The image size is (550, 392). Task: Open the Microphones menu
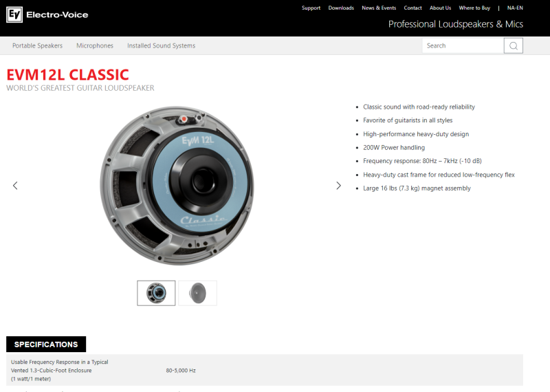[x=95, y=45]
